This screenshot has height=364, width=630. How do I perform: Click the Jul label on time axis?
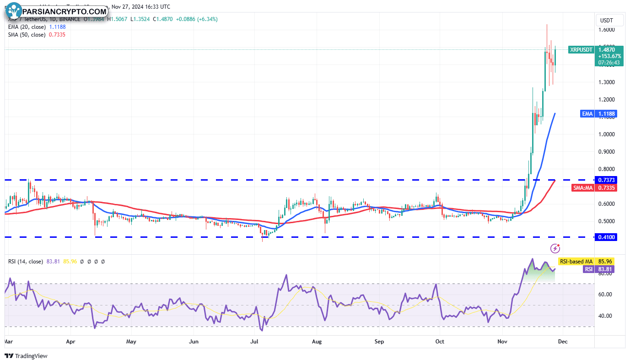coord(255,342)
